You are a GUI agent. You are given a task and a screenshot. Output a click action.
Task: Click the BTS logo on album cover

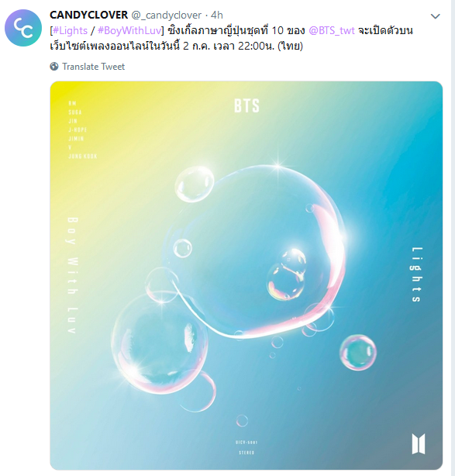[x=419, y=443]
